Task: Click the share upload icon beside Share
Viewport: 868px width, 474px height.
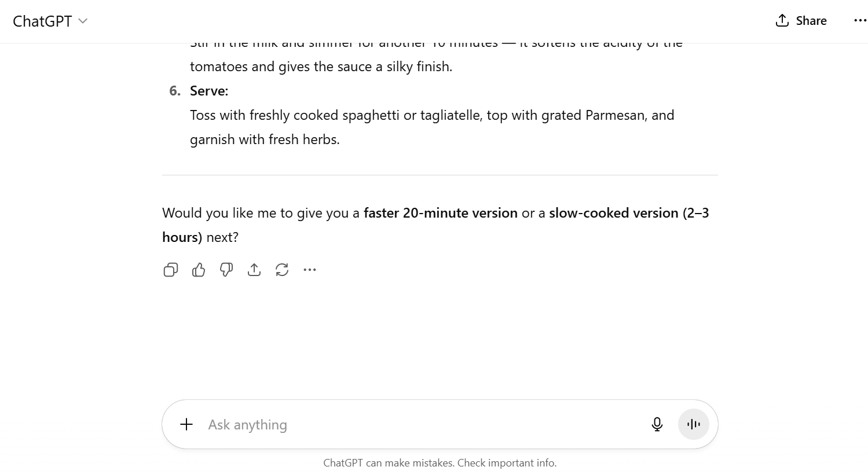Action: 782,20
